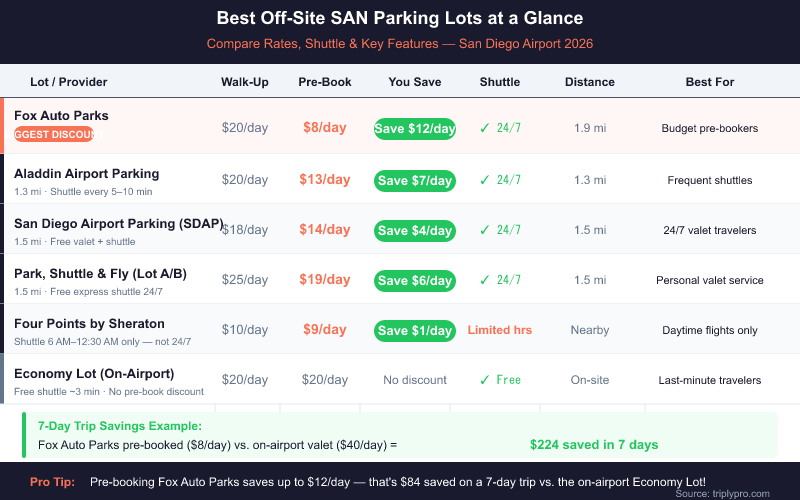Click the SDAP row shuttle checkmark
This screenshot has width=800, height=500.
484,230
